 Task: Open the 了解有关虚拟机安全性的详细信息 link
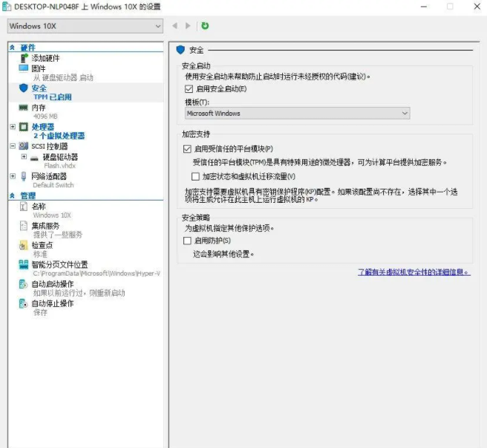point(414,273)
